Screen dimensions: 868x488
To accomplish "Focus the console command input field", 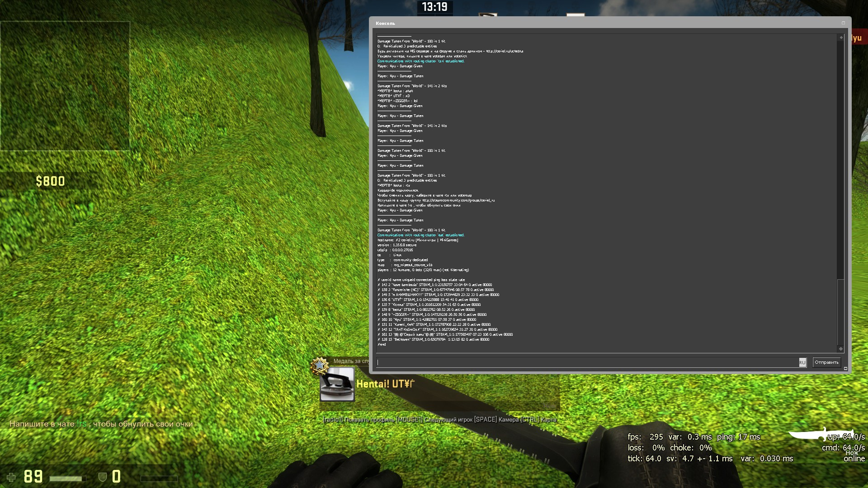I will [x=587, y=362].
